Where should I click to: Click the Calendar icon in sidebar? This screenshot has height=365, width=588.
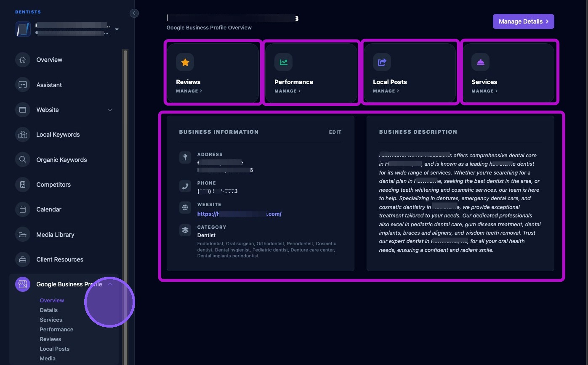click(23, 209)
